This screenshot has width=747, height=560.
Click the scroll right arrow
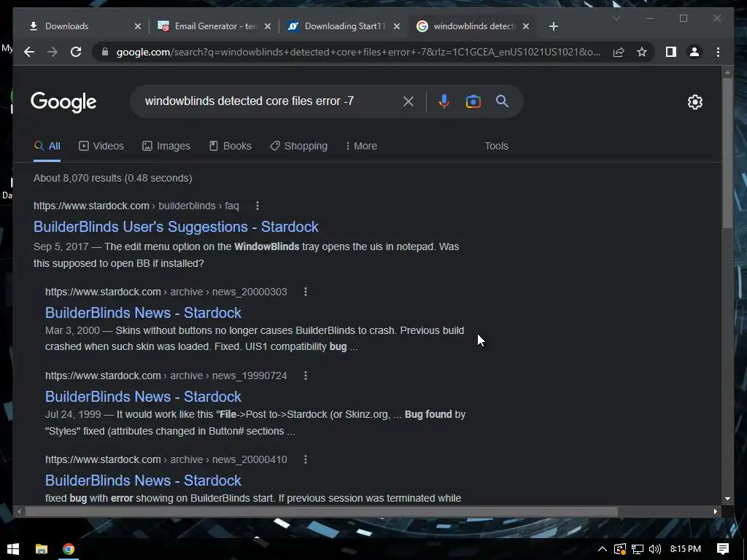715,511
